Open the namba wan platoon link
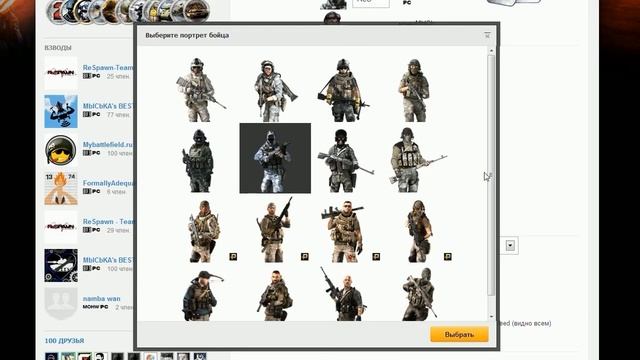Screen dimensions: 640x360 pos(102,298)
